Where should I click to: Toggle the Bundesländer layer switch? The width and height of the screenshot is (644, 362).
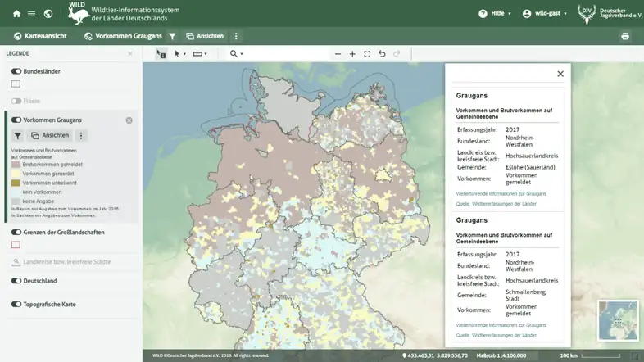(16, 72)
